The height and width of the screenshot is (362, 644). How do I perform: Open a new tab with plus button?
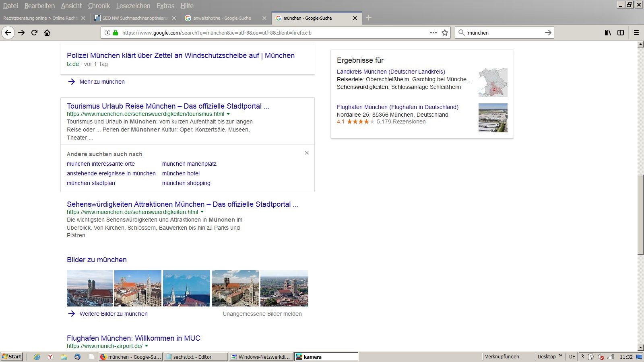point(368,18)
